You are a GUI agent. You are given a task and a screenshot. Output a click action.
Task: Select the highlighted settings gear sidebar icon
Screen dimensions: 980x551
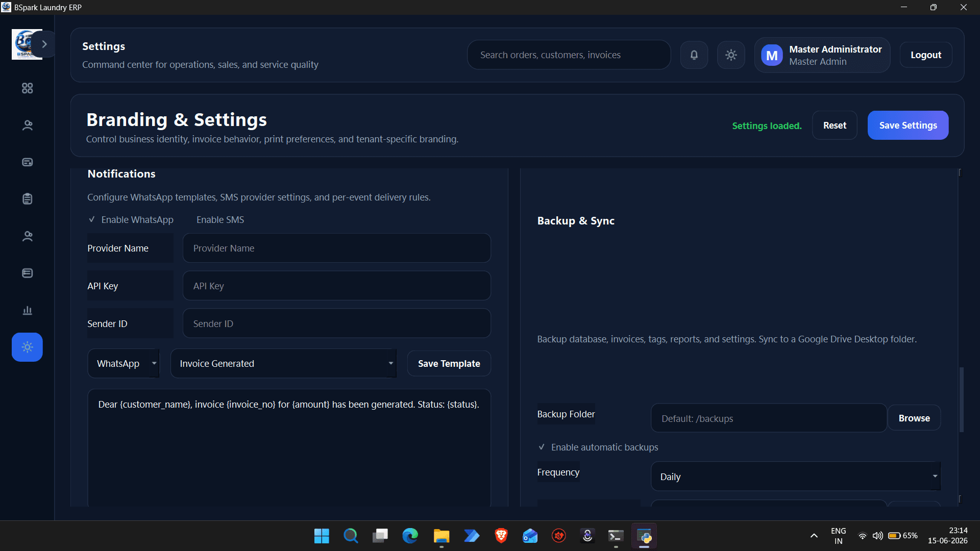(27, 347)
